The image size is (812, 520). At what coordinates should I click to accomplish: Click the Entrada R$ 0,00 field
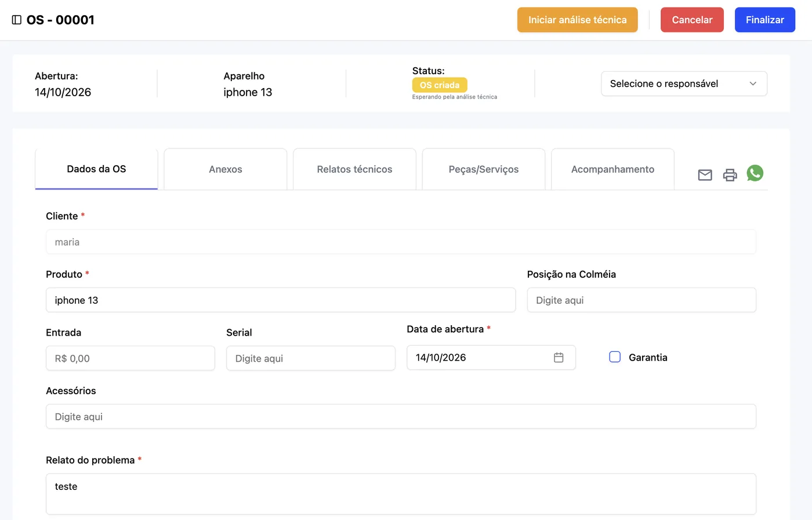coord(130,358)
